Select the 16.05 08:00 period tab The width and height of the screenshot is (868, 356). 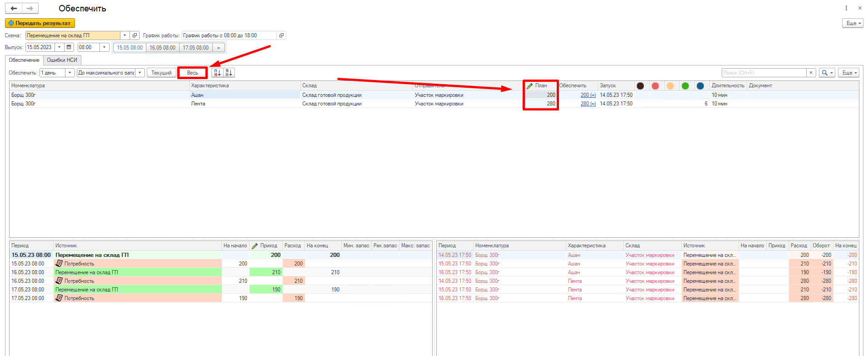point(162,48)
